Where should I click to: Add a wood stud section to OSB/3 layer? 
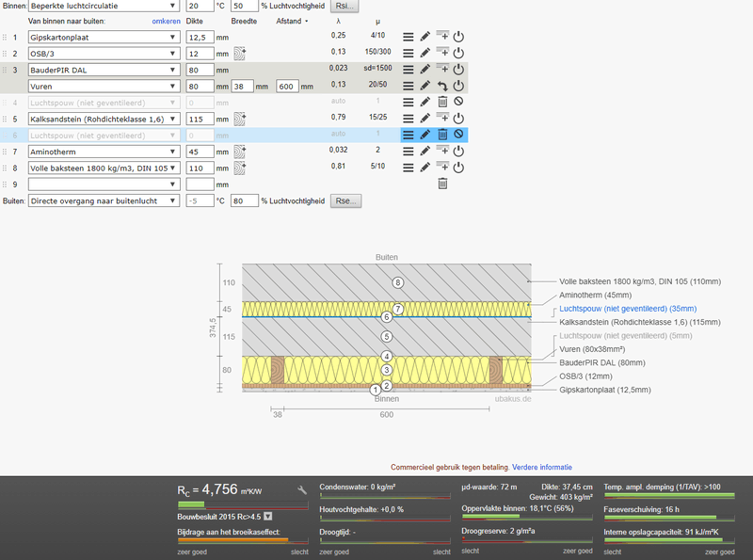coord(240,54)
